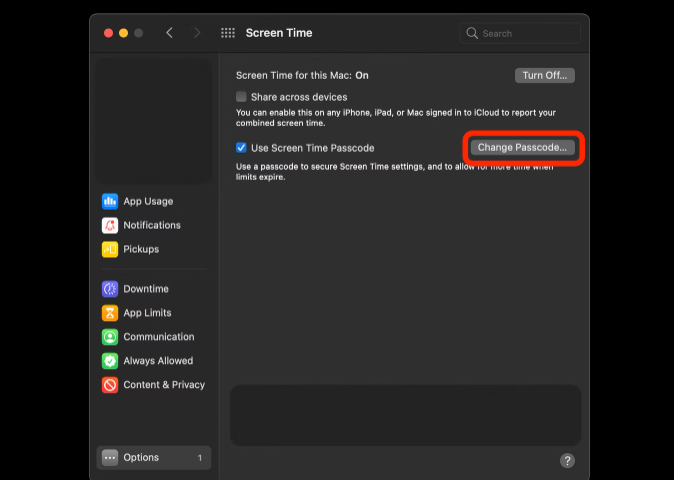Open the App Limits hourglass icon
Screen dimensions: 674x480
[x=110, y=313]
